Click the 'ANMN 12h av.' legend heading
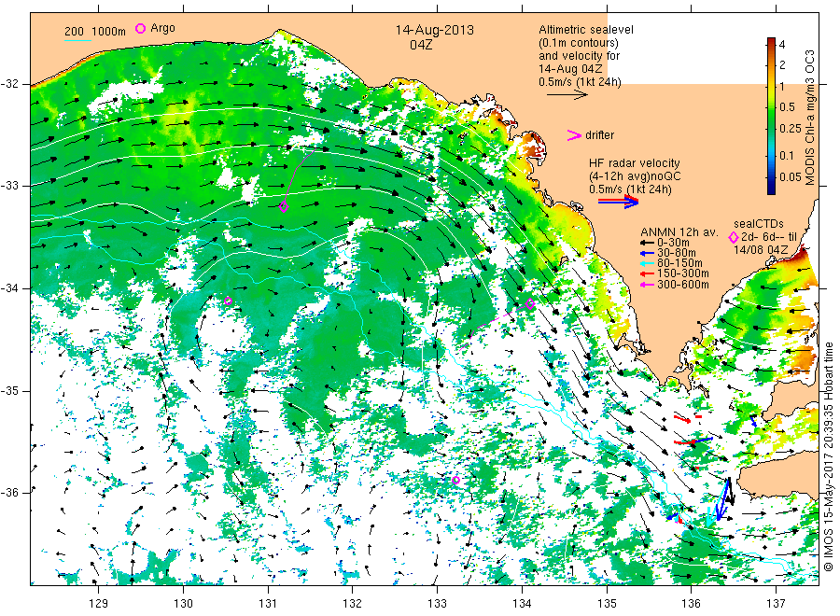The image size is (840, 616). coord(679,232)
